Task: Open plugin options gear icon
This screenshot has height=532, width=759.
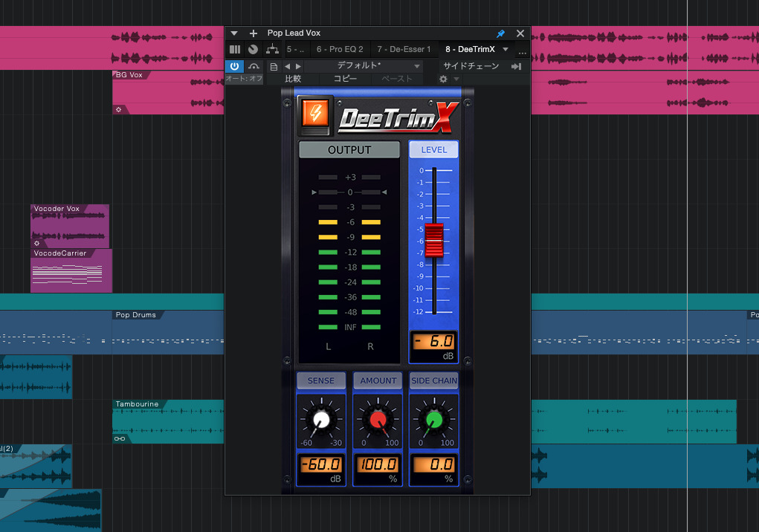Action: coord(443,79)
